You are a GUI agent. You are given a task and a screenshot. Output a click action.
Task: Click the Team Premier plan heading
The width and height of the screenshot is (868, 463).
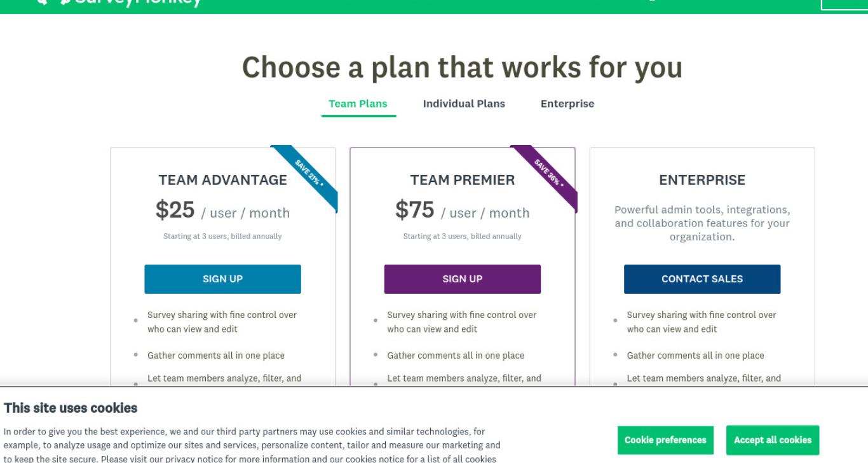point(463,181)
